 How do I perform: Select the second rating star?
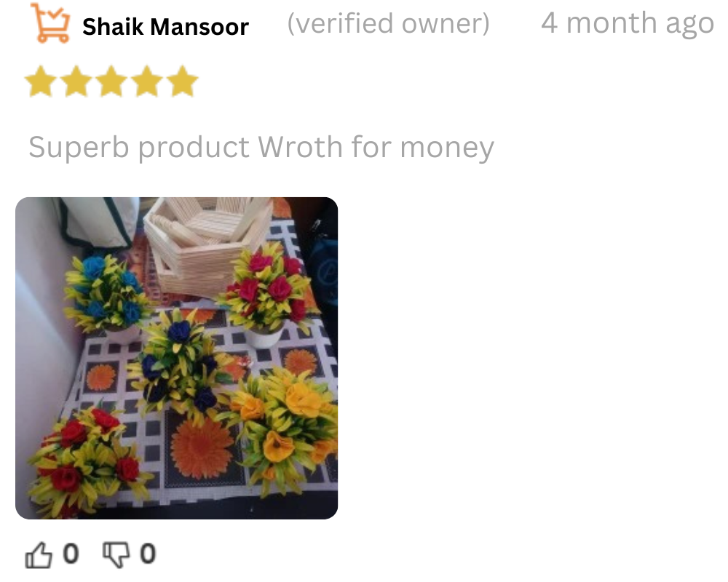[x=76, y=81]
